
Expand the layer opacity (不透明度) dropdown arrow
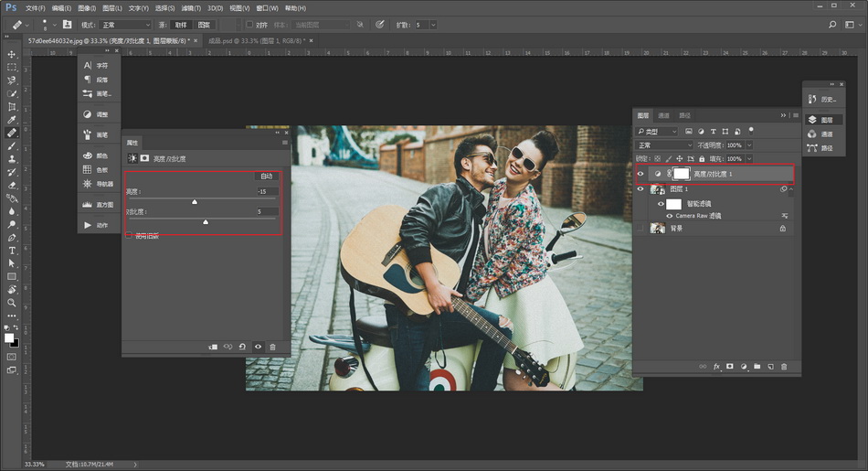pyautogui.click(x=749, y=145)
